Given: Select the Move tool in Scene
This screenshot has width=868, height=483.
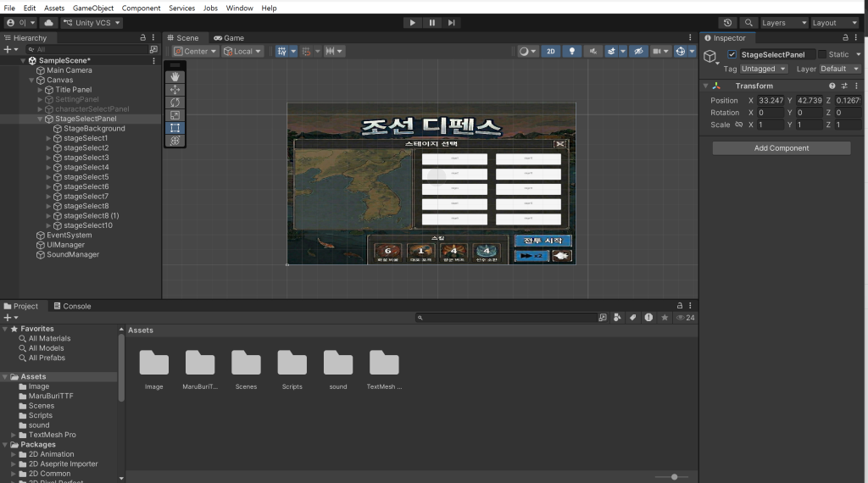Looking at the screenshot, I should [x=175, y=90].
